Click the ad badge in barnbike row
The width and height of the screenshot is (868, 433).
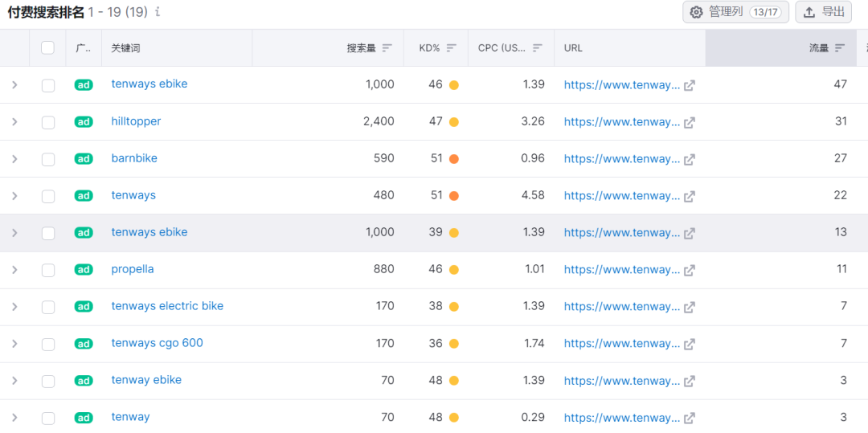84,159
